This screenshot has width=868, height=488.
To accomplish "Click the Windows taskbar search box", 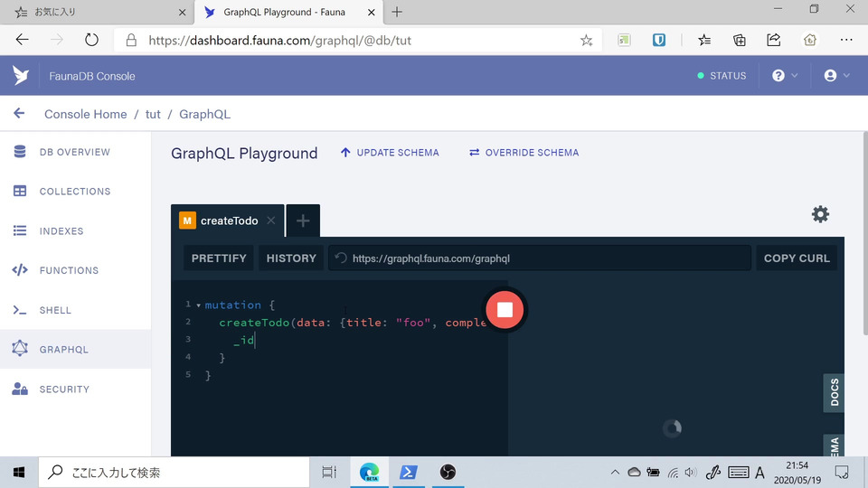I will pos(174,473).
